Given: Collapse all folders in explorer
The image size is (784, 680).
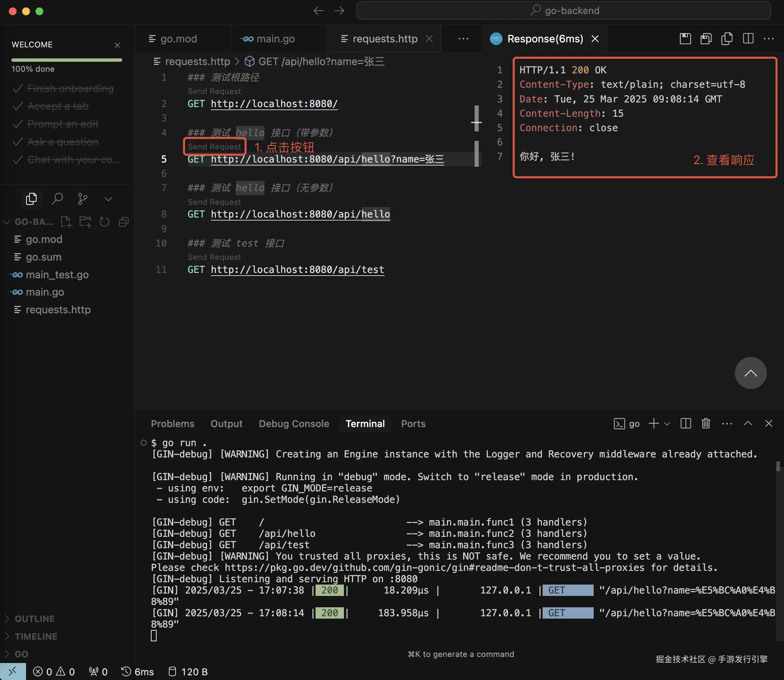Looking at the screenshot, I should pos(124,222).
